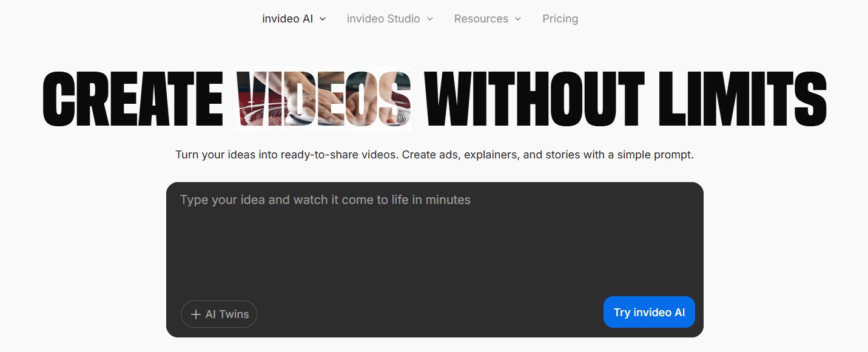Screen dimensions: 868x352
Task: Click 'Create ads, explainers, and stories' text
Action: [490, 155]
